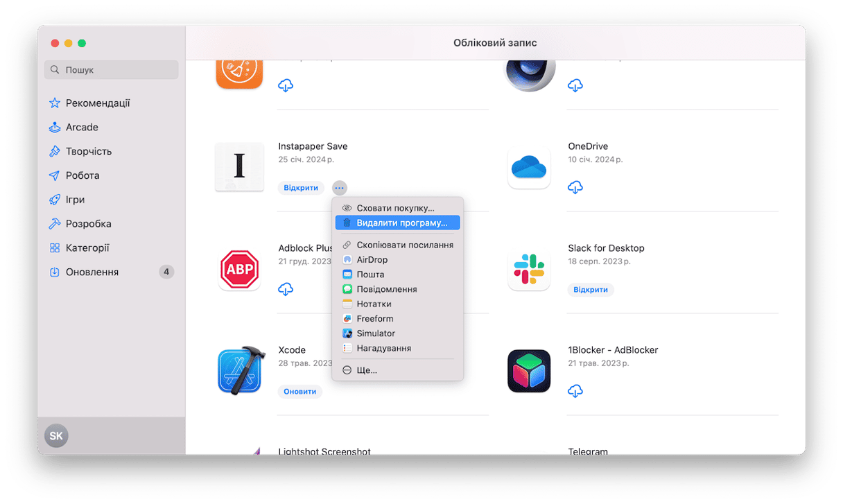The image size is (843, 504).
Task: Expand more sharing options with Ще…
Action: [x=367, y=370]
